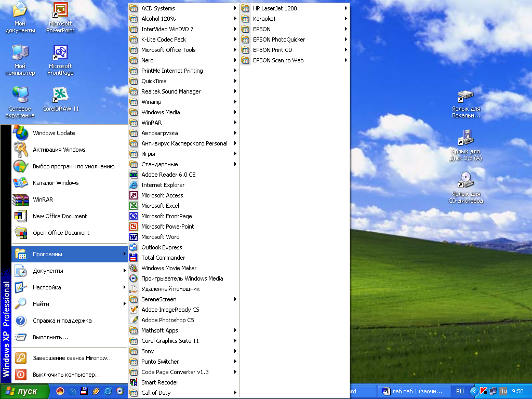Expand the Документы submenu arrow

coord(125,271)
